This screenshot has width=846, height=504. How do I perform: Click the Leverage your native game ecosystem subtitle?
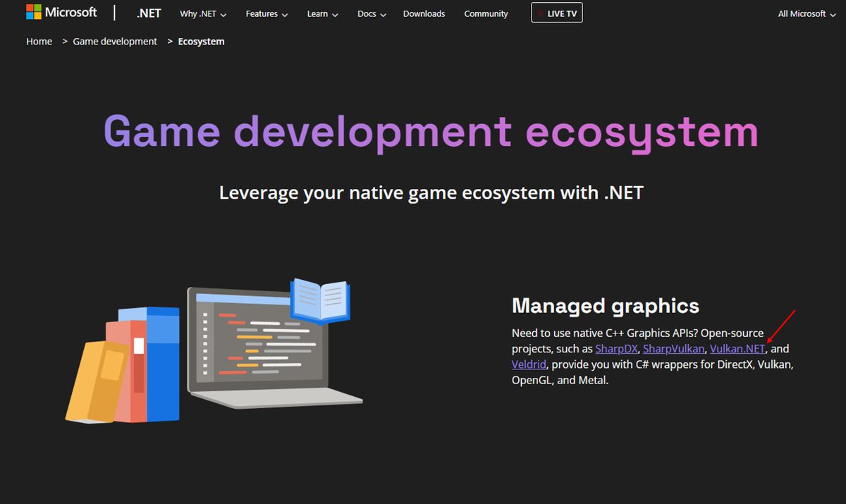tap(431, 192)
